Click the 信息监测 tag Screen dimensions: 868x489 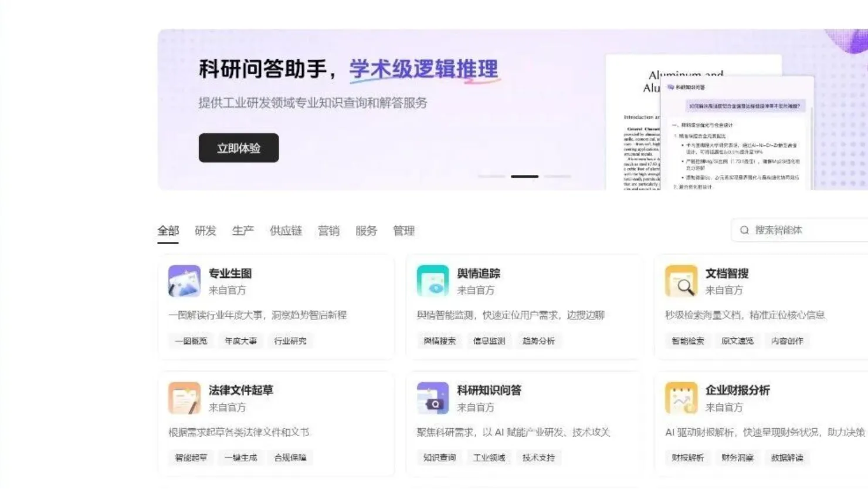489,340
